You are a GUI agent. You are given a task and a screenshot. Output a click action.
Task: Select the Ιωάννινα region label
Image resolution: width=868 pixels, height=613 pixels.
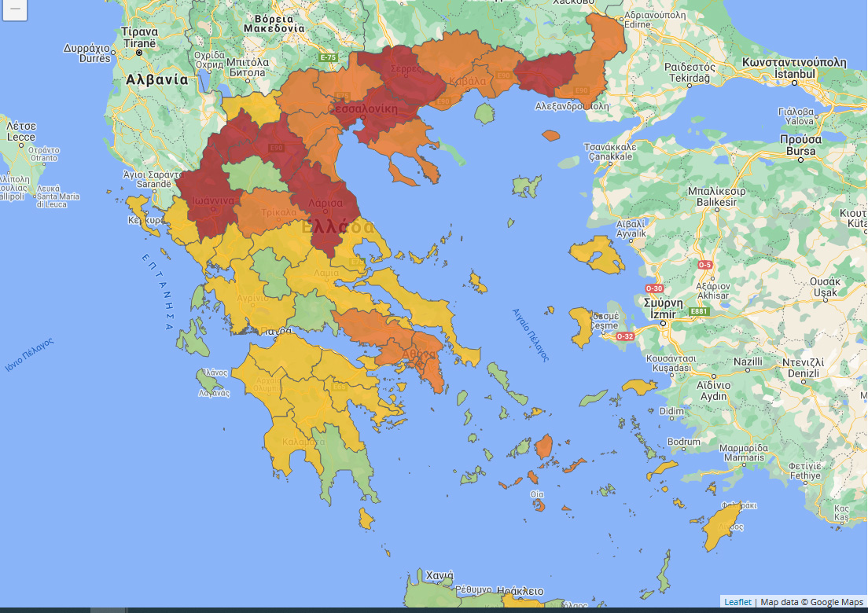(213, 201)
